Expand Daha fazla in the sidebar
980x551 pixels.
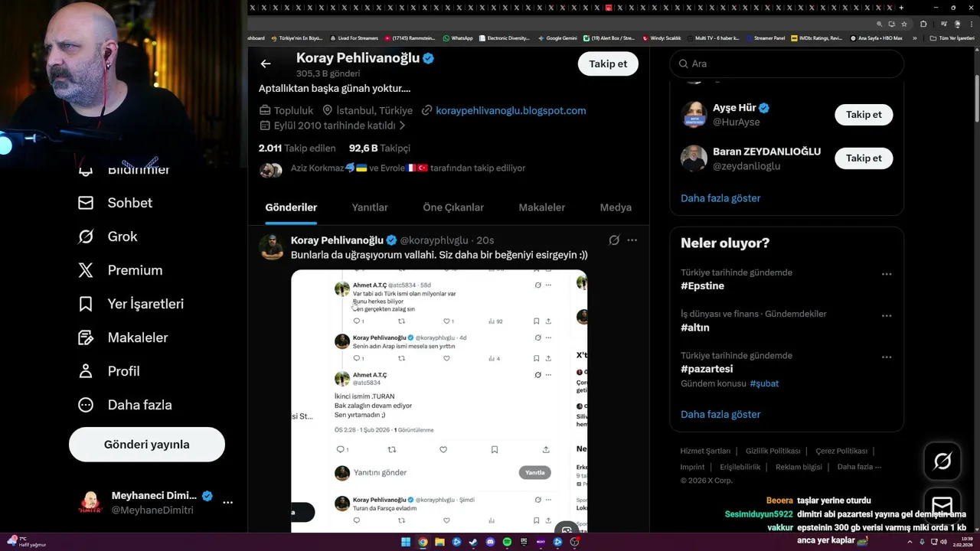pyautogui.click(x=125, y=405)
